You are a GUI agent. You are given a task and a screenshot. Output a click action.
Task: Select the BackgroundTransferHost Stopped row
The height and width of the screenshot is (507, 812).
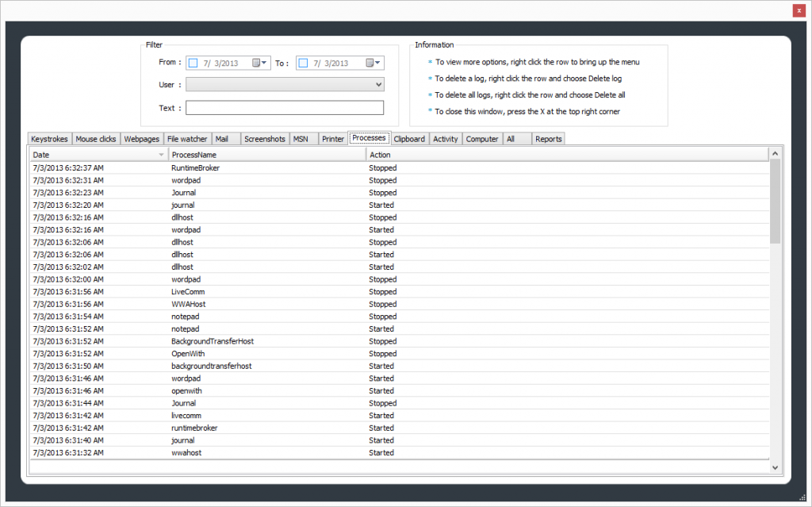pyautogui.click(x=317, y=341)
